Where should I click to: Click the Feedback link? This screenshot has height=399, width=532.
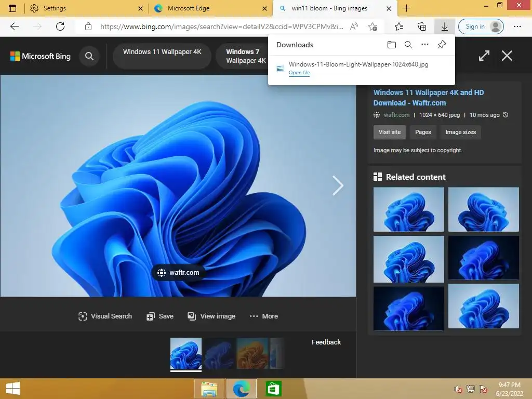(326, 342)
